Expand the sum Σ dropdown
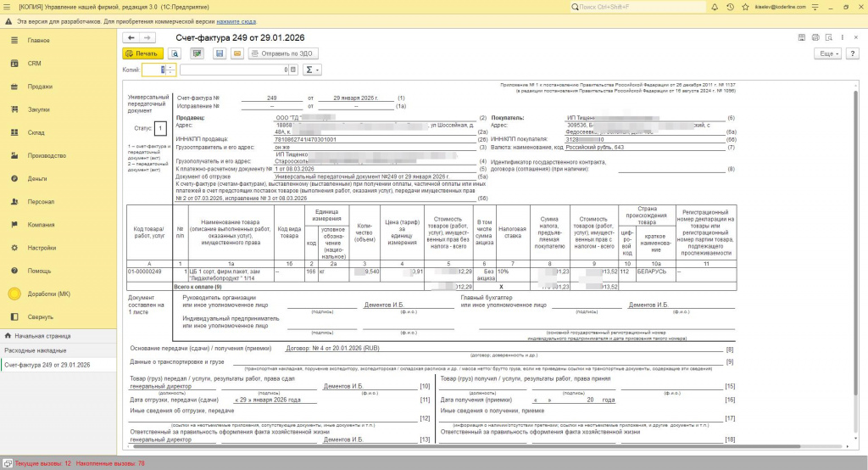Screen dimensions: 868x470 pyautogui.click(x=312, y=70)
